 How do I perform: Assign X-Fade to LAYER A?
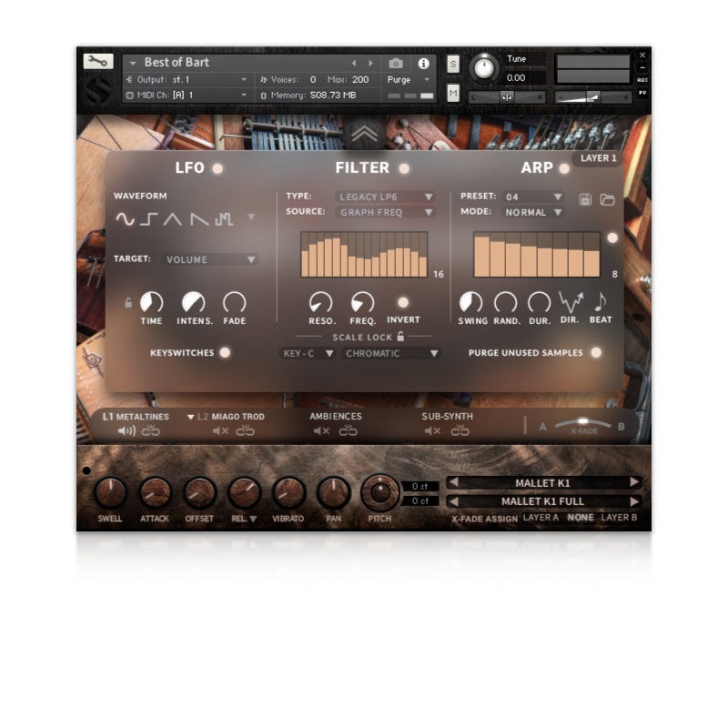pyautogui.click(x=541, y=518)
